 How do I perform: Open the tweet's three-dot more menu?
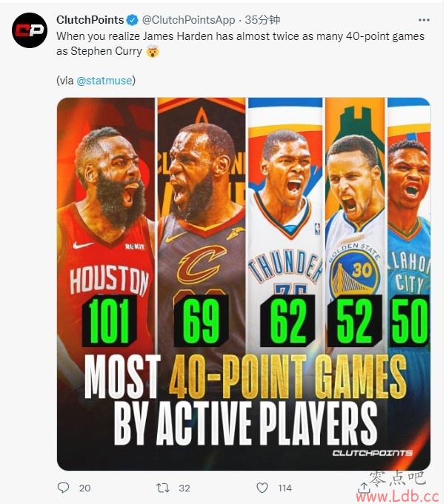(424, 20)
